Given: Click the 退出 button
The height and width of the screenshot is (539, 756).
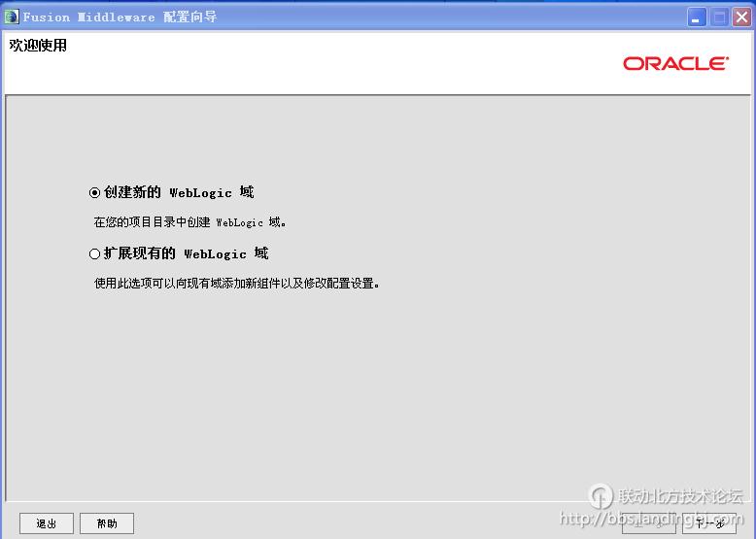Looking at the screenshot, I should [47, 523].
